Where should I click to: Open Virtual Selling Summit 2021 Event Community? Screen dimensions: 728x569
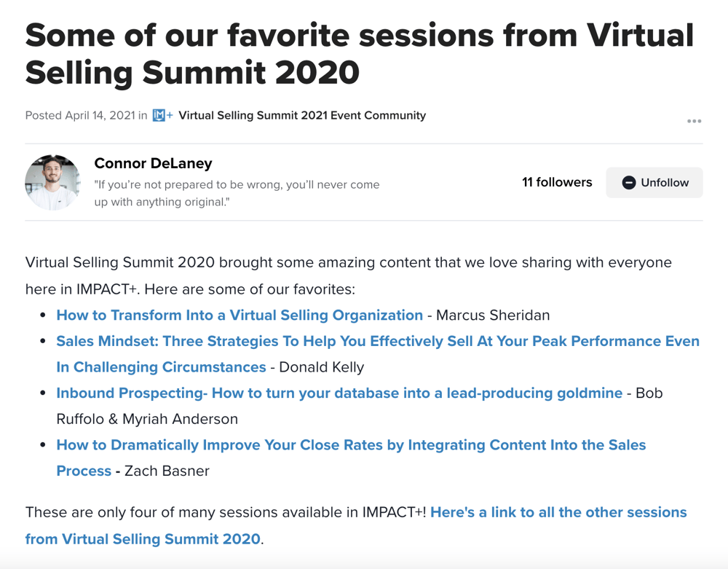pos(302,115)
